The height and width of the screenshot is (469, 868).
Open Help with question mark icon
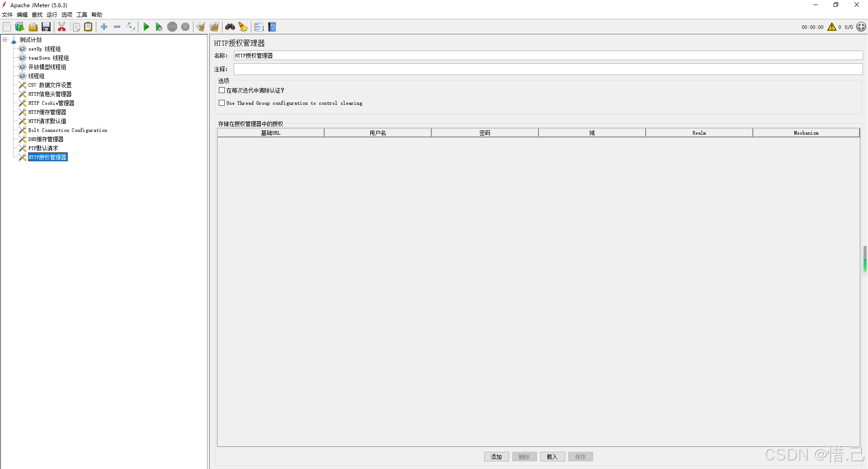click(x=272, y=27)
